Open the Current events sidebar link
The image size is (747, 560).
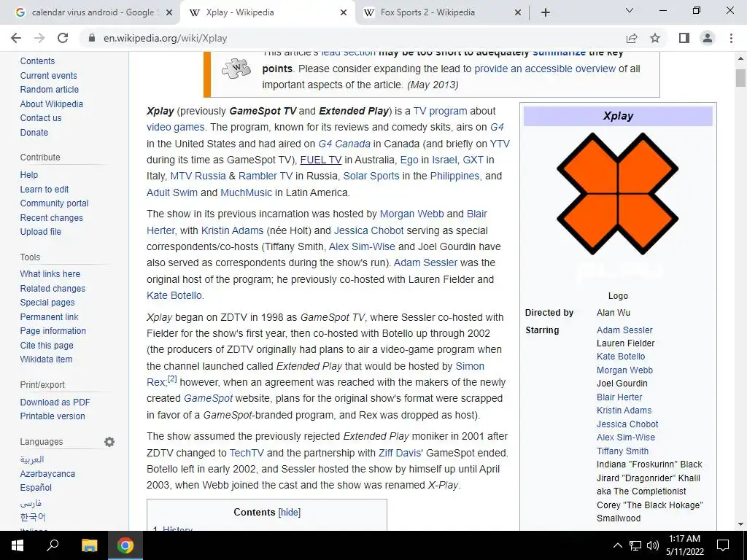[x=49, y=75]
